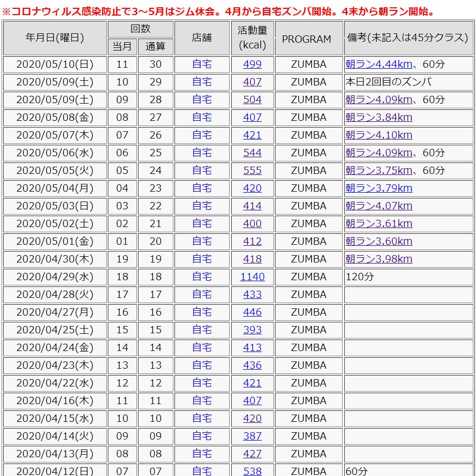476x476 pixels.
Task: Open the 朝ラン4.44km link
Action: click(379, 65)
